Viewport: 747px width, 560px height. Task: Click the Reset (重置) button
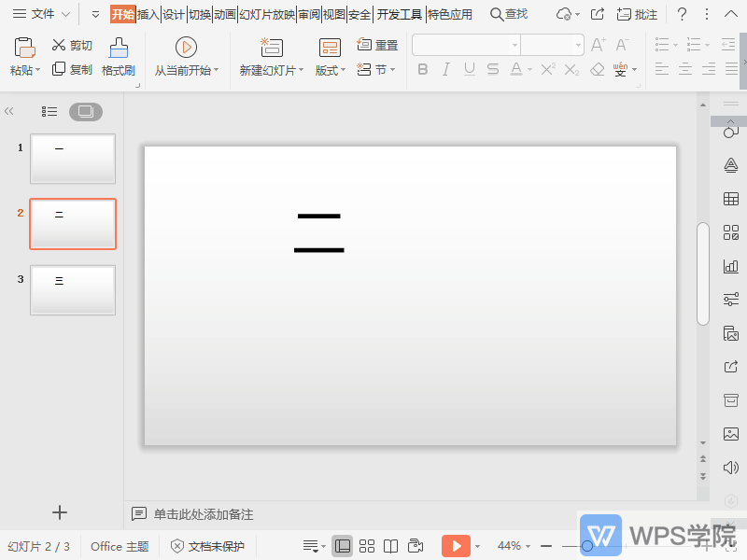pyautogui.click(x=377, y=45)
